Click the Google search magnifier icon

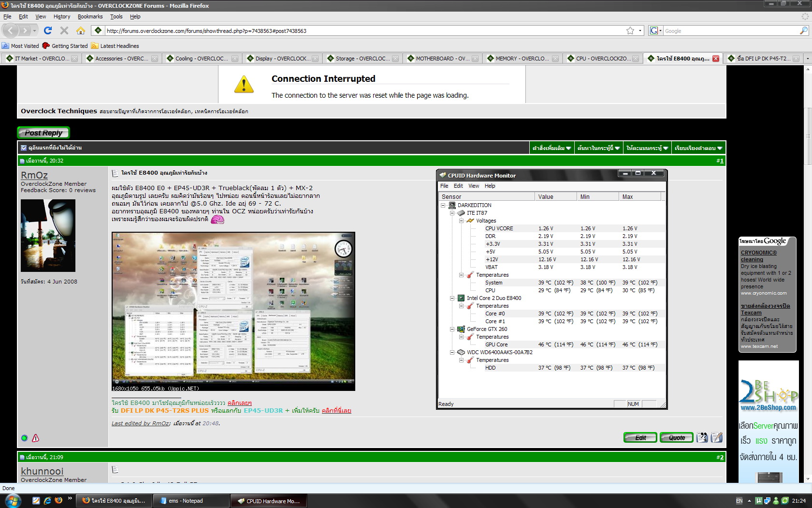click(803, 30)
